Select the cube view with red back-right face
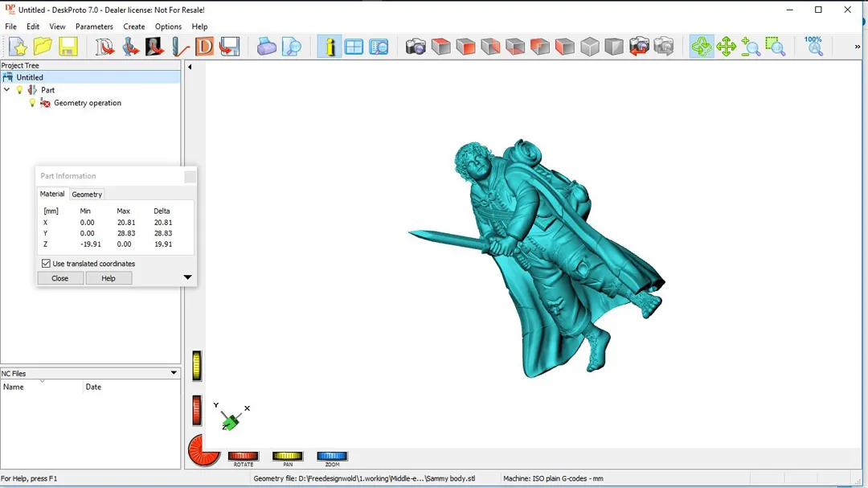 point(490,47)
